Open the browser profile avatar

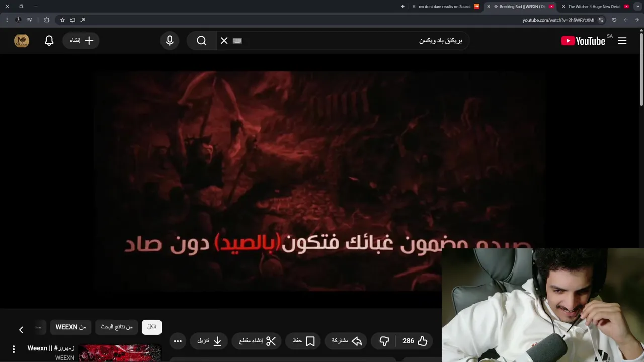pyautogui.click(x=18, y=20)
